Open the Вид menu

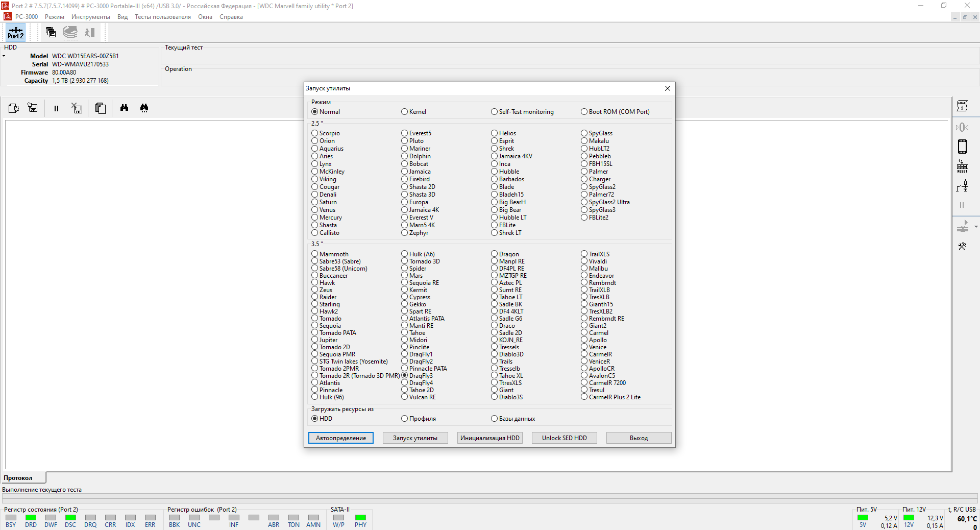coord(122,17)
